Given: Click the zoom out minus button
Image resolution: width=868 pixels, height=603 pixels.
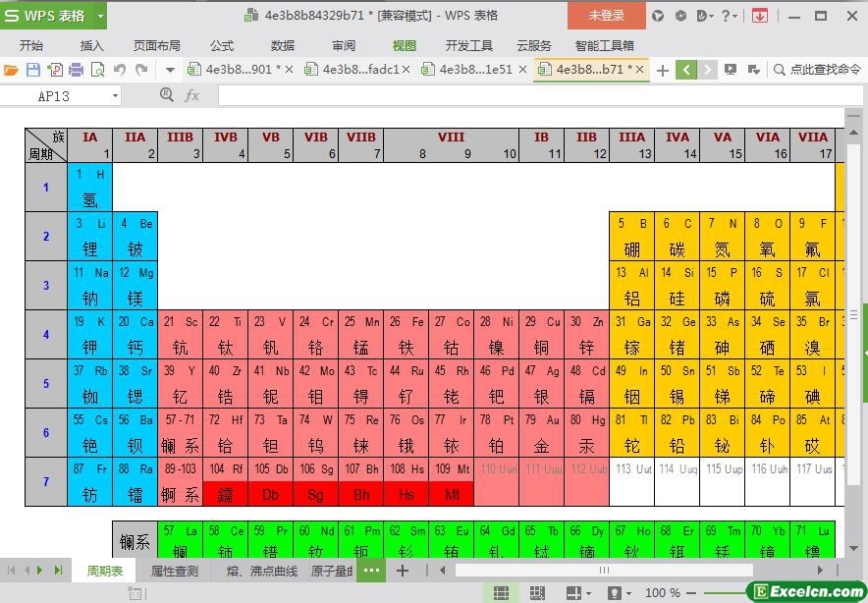Looking at the screenshot, I should [x=691, y=593].
